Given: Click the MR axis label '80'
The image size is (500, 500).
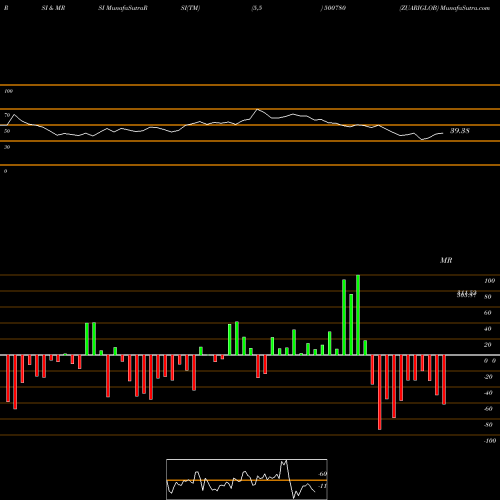Looking at the screenshot, I should coord(488,297).
